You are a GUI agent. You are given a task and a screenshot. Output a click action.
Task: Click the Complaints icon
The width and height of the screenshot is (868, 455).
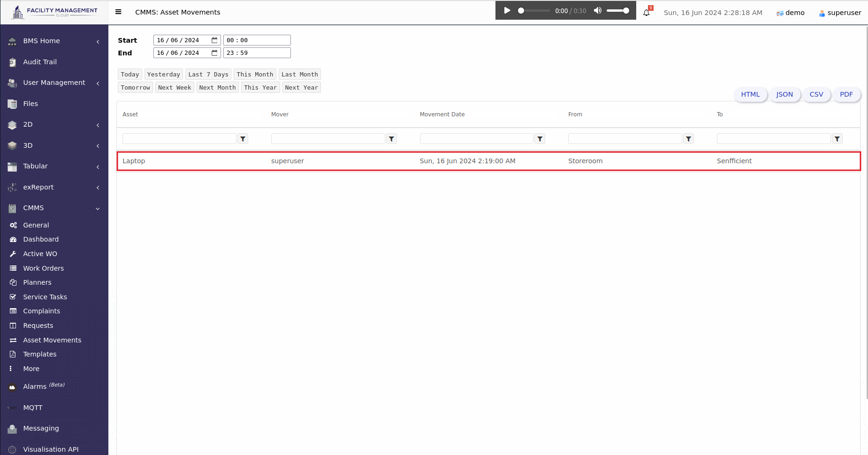pyautogui.click(x=13, y=311)
